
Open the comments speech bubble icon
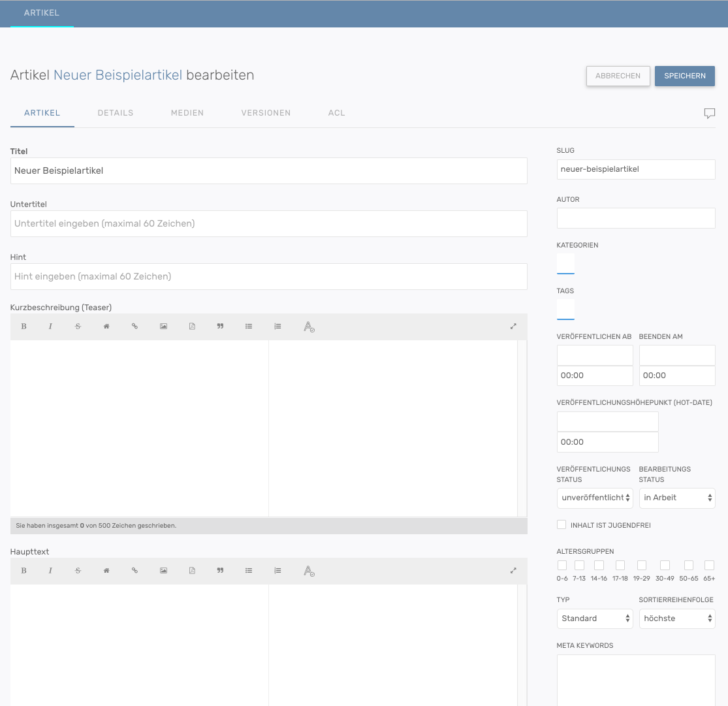point(710,114)
